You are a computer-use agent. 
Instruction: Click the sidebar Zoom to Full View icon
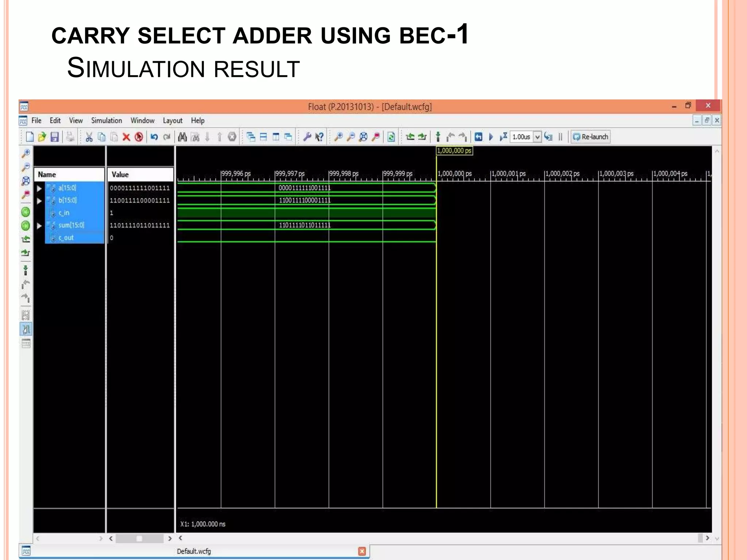pyautogui.click(x=26, y=181)
